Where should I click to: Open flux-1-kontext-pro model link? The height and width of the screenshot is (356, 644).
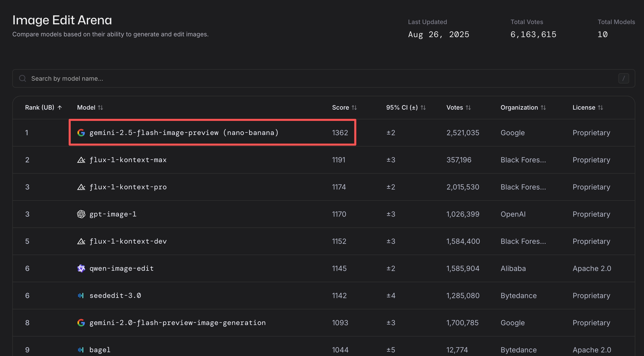(x=128, y=187)
